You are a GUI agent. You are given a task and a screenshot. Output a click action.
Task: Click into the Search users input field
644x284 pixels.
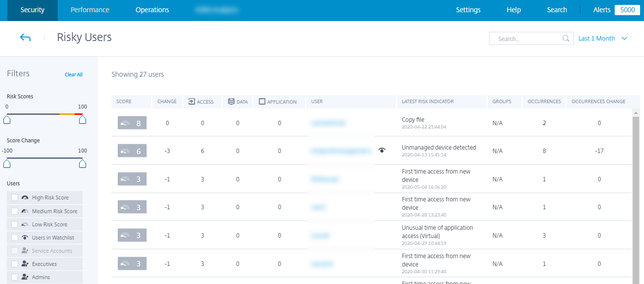[x=528, y=39]
